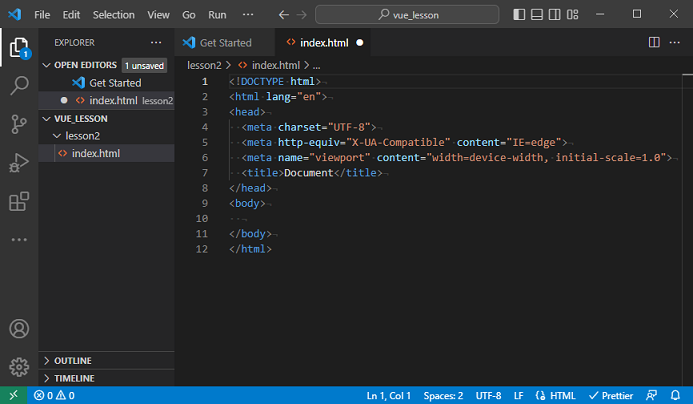
Task: Open the Edit menu
Action: point(71,15)
